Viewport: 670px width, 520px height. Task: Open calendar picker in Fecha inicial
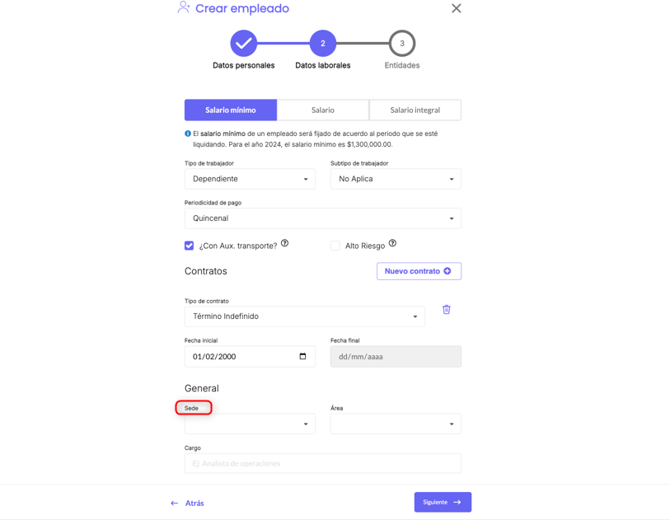[x=303, y=356]
